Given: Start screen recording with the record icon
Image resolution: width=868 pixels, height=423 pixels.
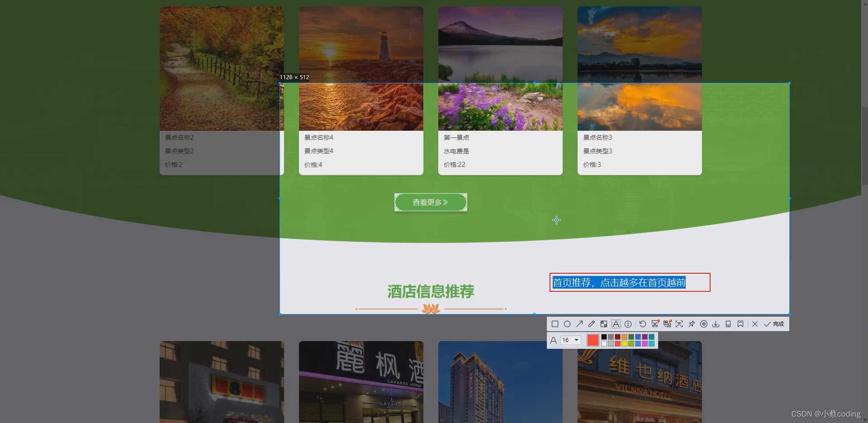Looking at the screenshot, I should (x=704, y=324).
